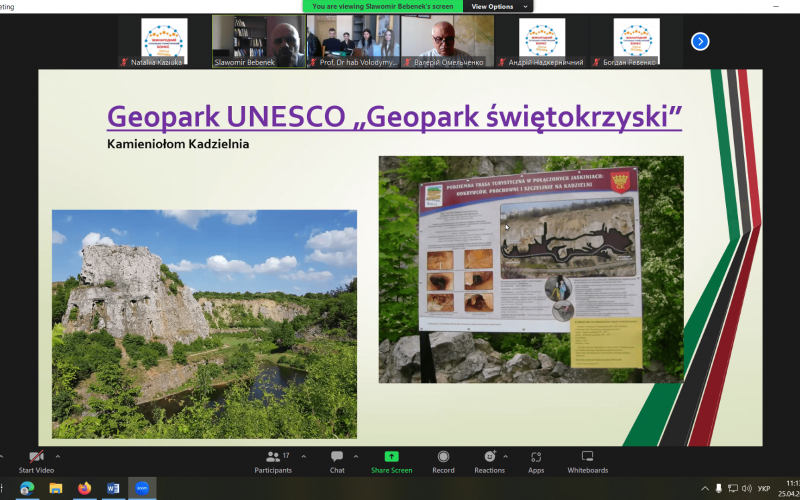The height and width of the screenshot is (500, 800).
Task: Select Slawomir Bebenek's video thumbnail
Action: (x=259, y=41)
